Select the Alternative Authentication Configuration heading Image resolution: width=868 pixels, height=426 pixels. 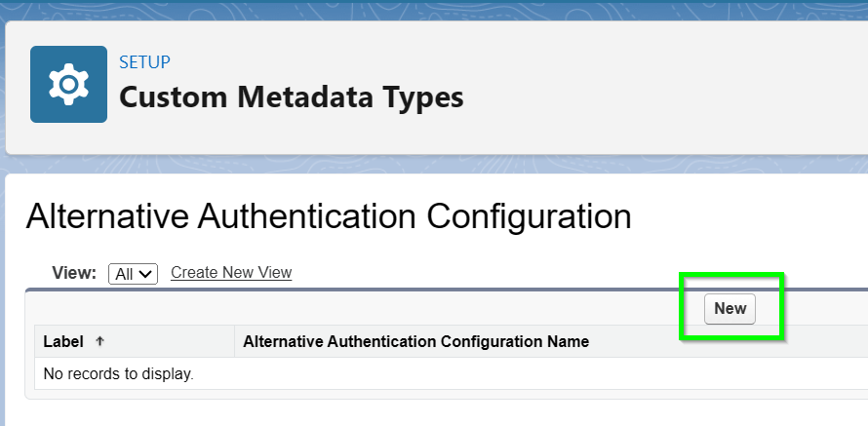pos(329,216)
